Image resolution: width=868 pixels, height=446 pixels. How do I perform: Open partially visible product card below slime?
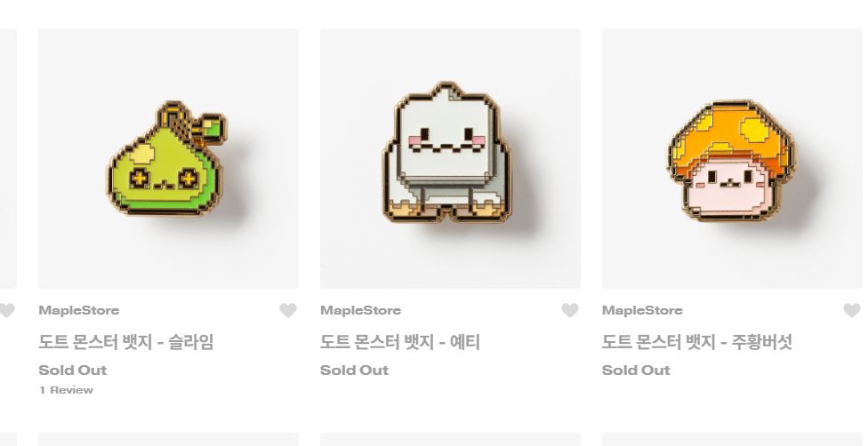coord(168,440)
